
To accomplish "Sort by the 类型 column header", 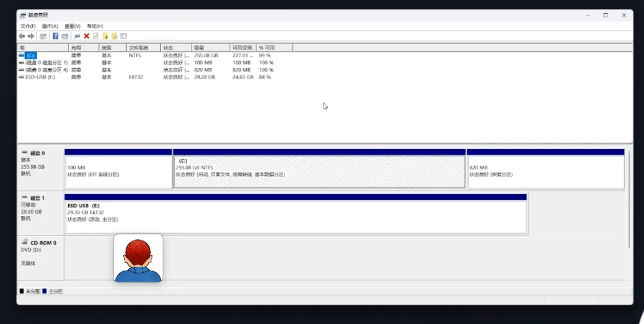I will coord(113,48).
